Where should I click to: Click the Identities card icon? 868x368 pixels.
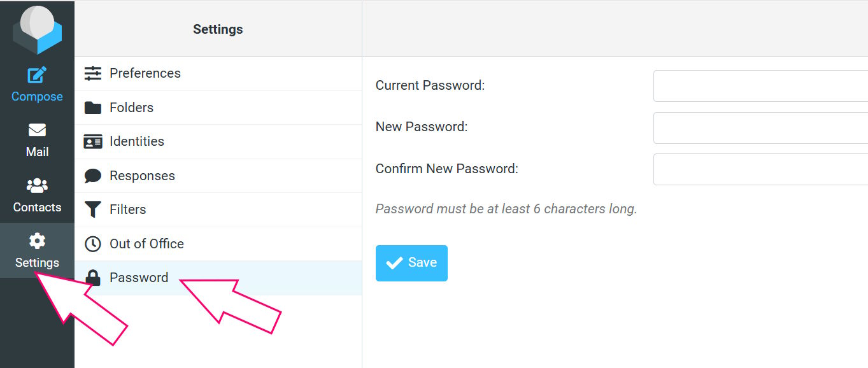point(93,141)
